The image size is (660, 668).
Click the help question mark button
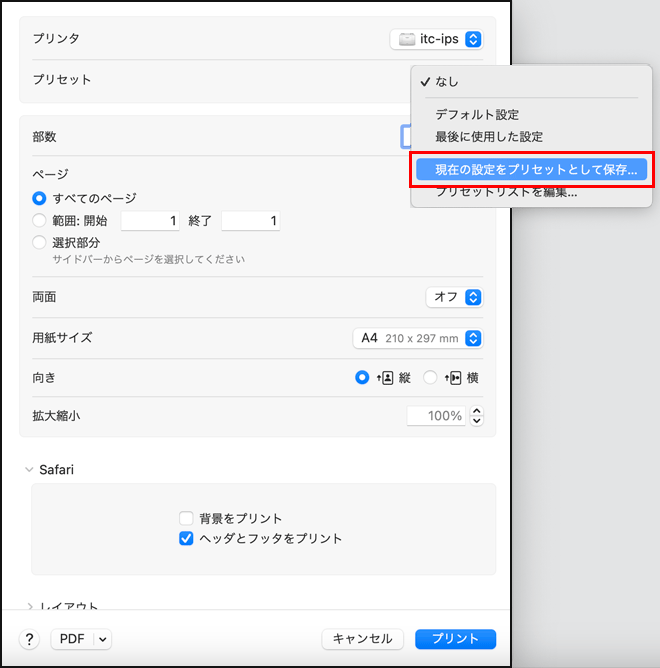30,639
